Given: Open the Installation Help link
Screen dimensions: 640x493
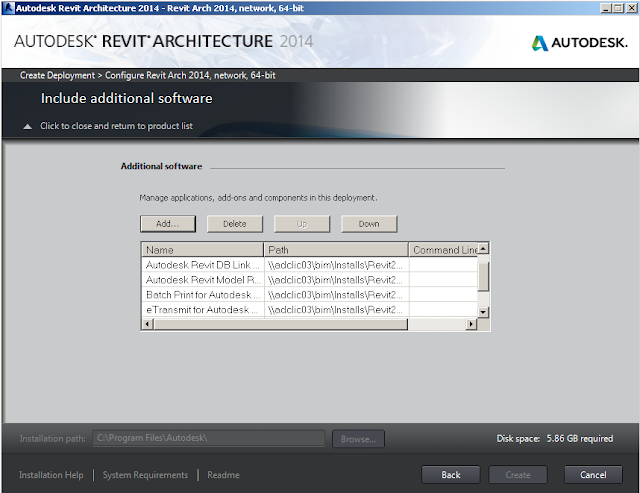Looking at the screenshot, I should 51,475.
